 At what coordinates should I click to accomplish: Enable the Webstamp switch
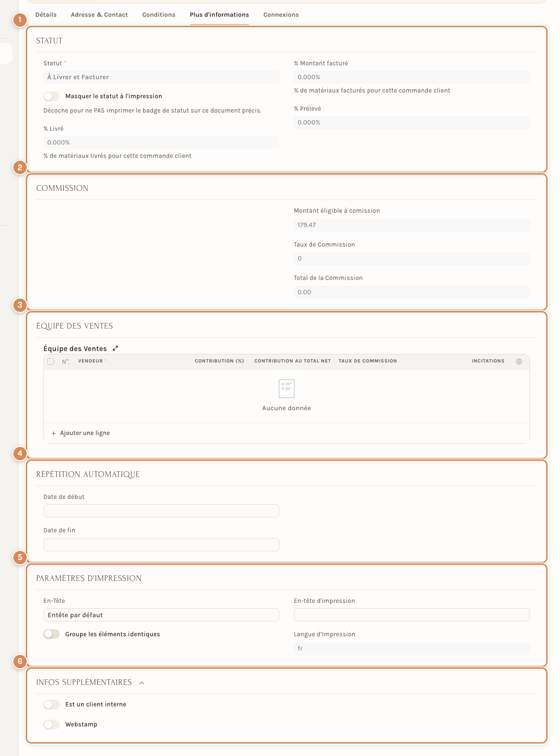click(x=52, y=724)
